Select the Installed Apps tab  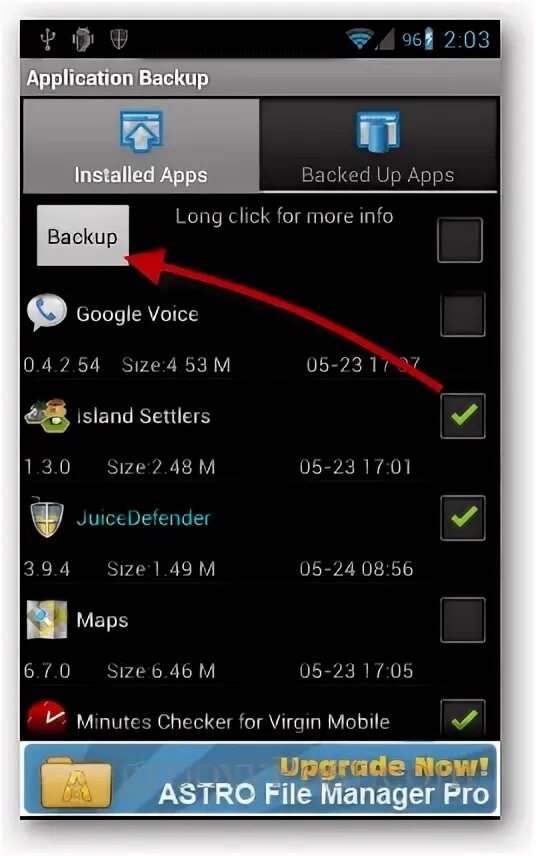coord(141,145)
